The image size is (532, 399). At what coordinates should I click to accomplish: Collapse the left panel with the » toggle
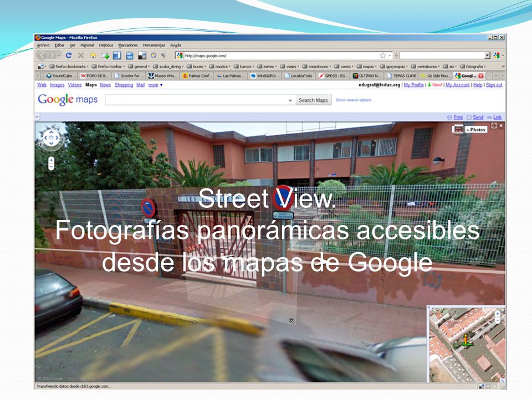37,117
